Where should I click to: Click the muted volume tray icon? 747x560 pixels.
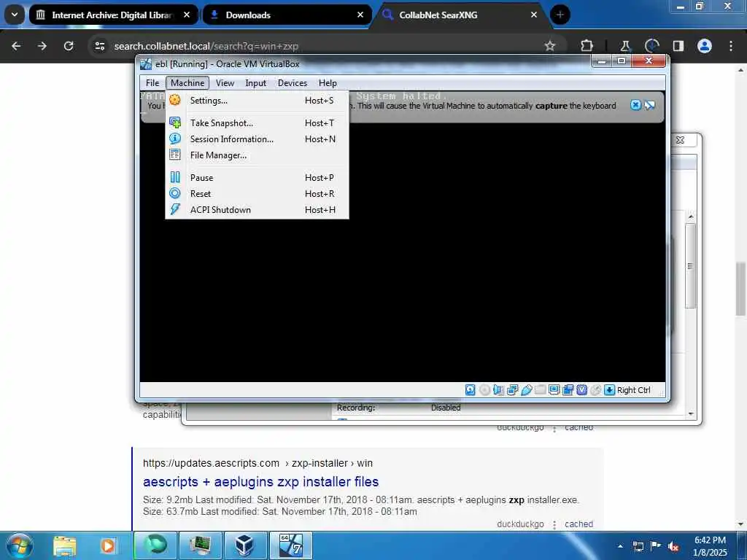(673, 546)
